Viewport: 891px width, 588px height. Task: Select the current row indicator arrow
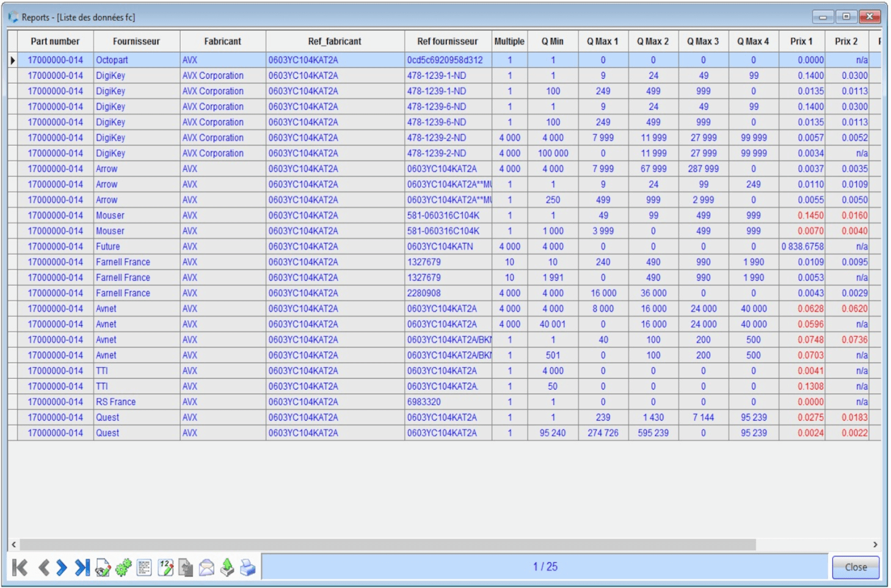[x=12, y=60]
